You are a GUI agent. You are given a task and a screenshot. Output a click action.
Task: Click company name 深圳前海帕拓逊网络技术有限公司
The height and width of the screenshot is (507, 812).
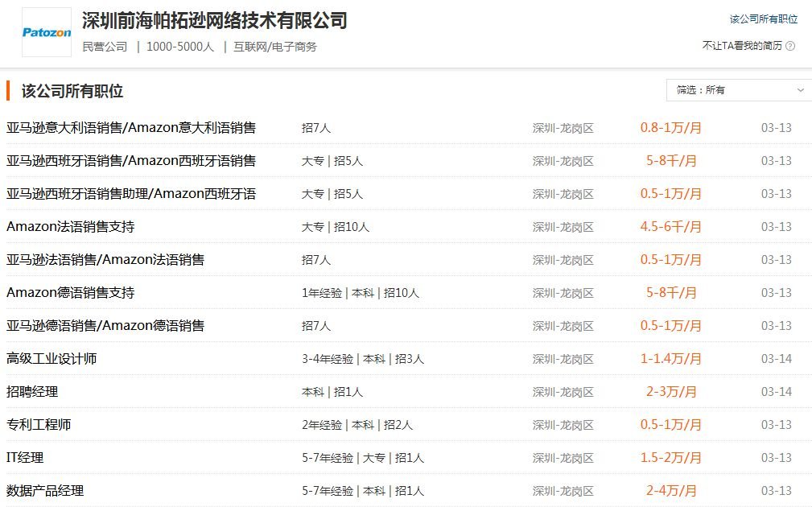[214, 21]
